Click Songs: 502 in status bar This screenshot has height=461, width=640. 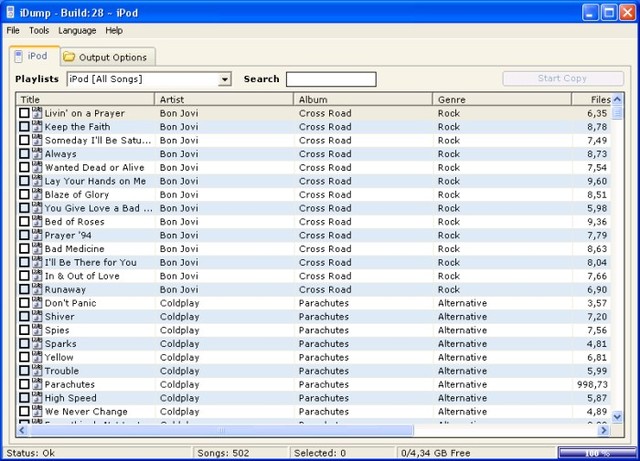(x=223, y=453)
